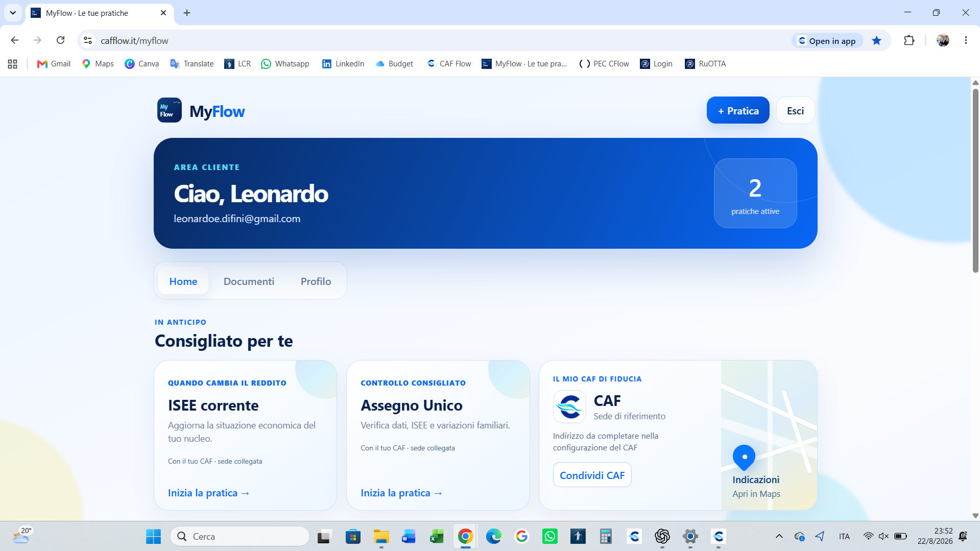
Task: Click the MyFlow logo icon
Action: [169, 110]
